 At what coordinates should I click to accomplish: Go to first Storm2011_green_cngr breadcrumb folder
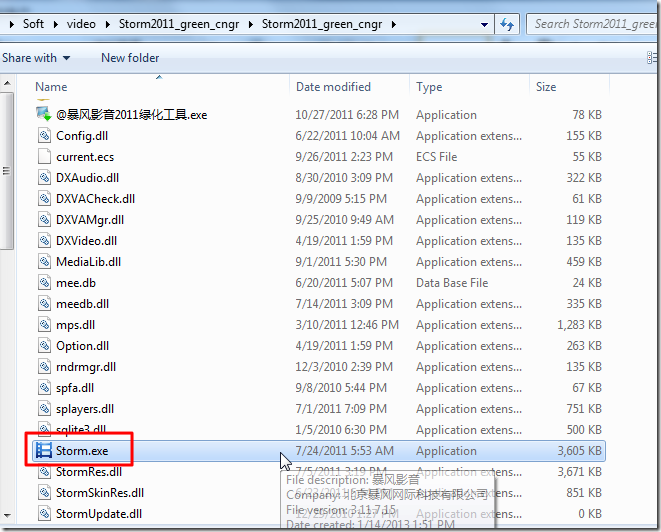(x=179, y=24)
